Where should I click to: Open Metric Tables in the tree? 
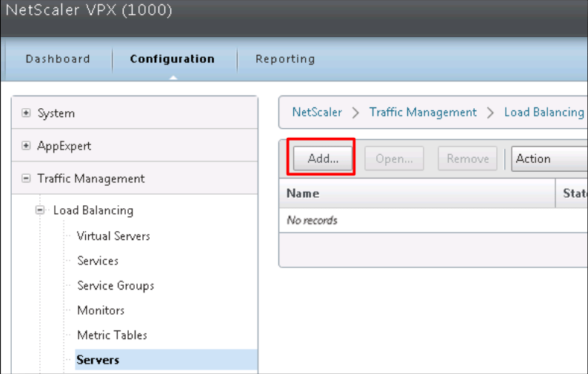click(x=112, y=335)
